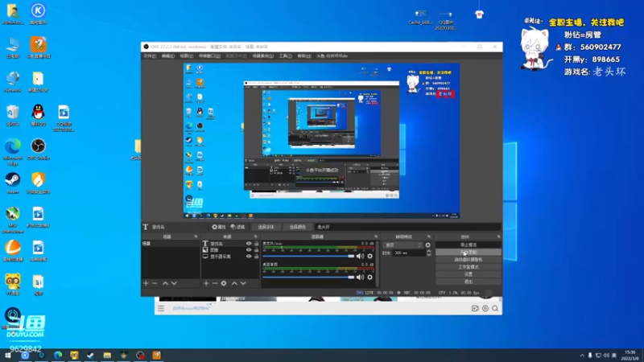
Task: Open source properties gear below sources list
Action: (224, 283)
